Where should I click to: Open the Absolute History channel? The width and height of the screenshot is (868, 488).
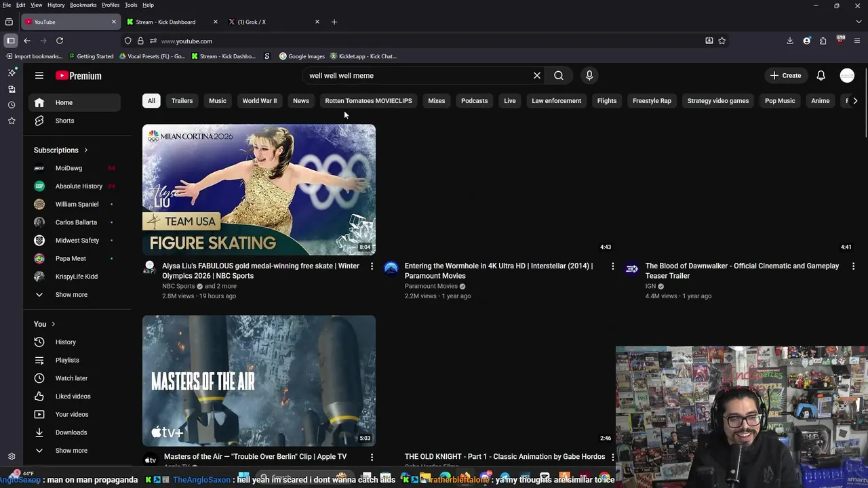(75, 186)
